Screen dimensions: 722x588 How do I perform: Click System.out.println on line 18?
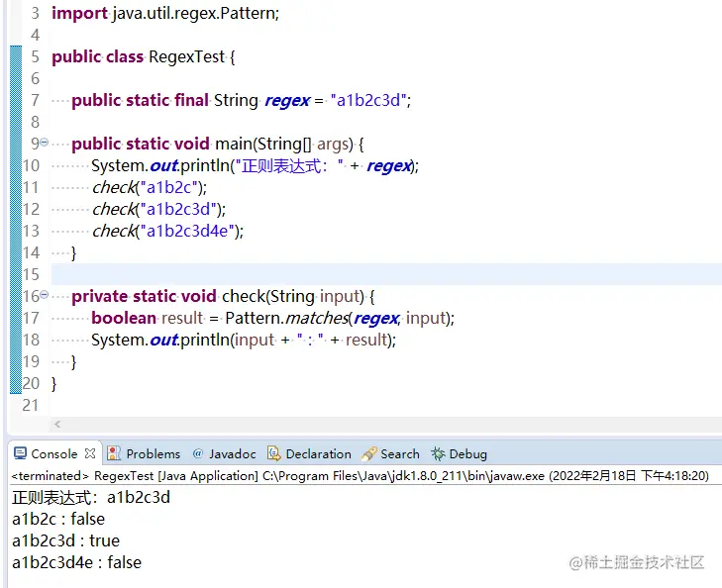point(162,340)
